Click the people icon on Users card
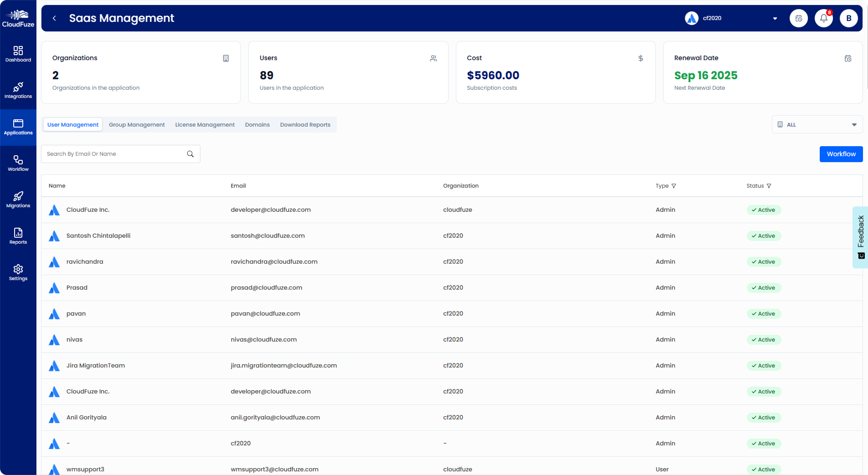 coord(434,58)
